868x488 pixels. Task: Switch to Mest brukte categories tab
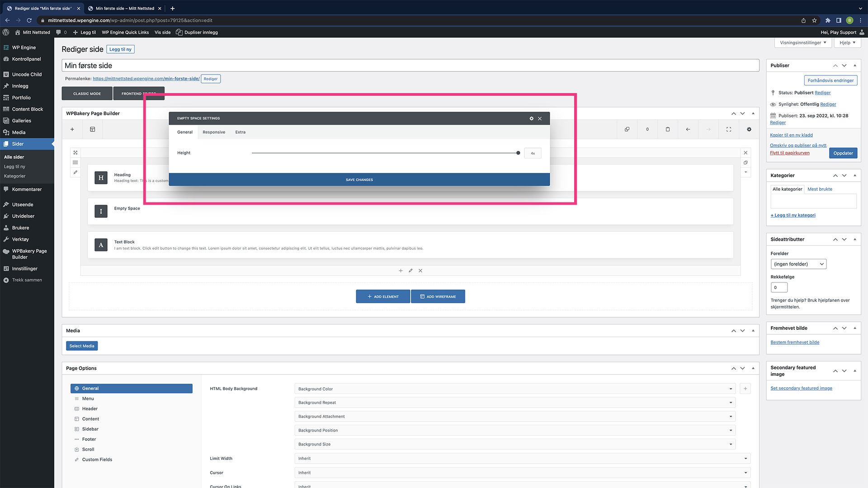click(820, 189)
